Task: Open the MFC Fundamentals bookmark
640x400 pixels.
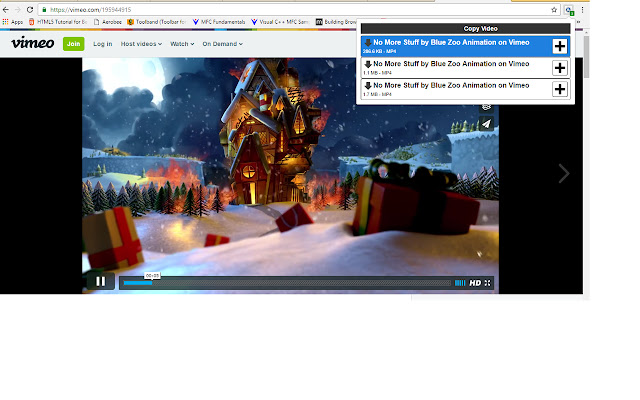Action: tap(219, 21)
